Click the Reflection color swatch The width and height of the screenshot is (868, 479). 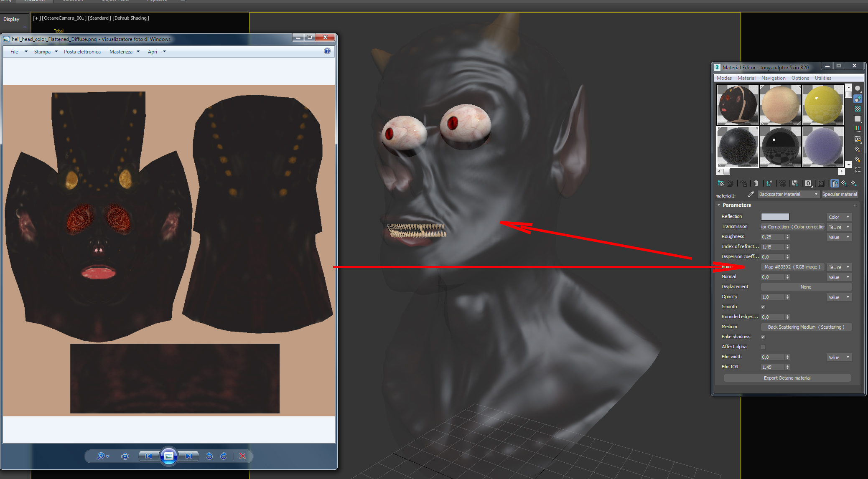tap(775, 217)
